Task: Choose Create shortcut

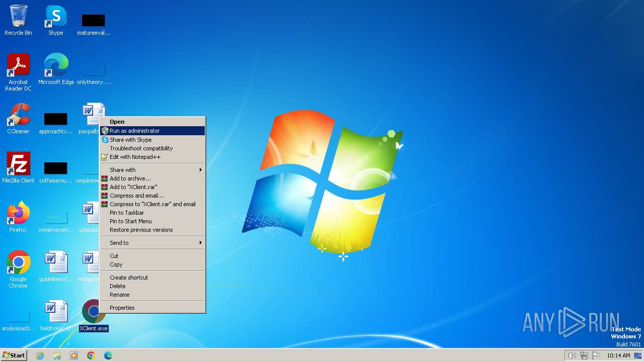Action: coord(152,278)
